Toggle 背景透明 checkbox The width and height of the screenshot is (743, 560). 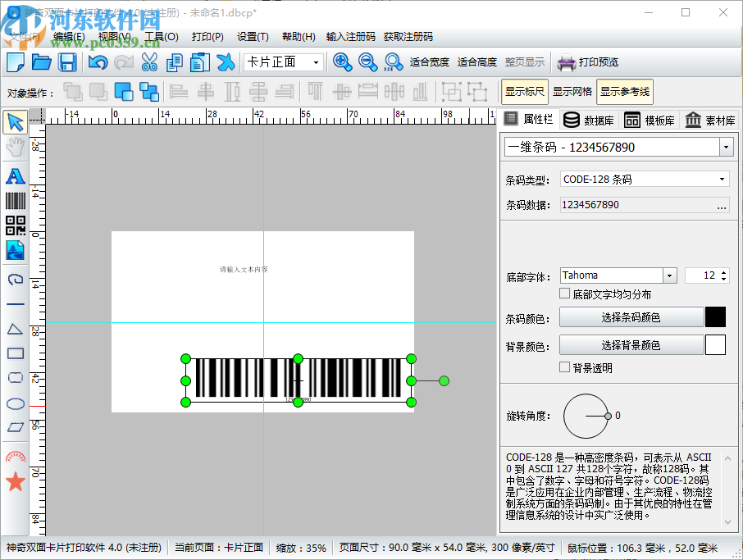564,367
